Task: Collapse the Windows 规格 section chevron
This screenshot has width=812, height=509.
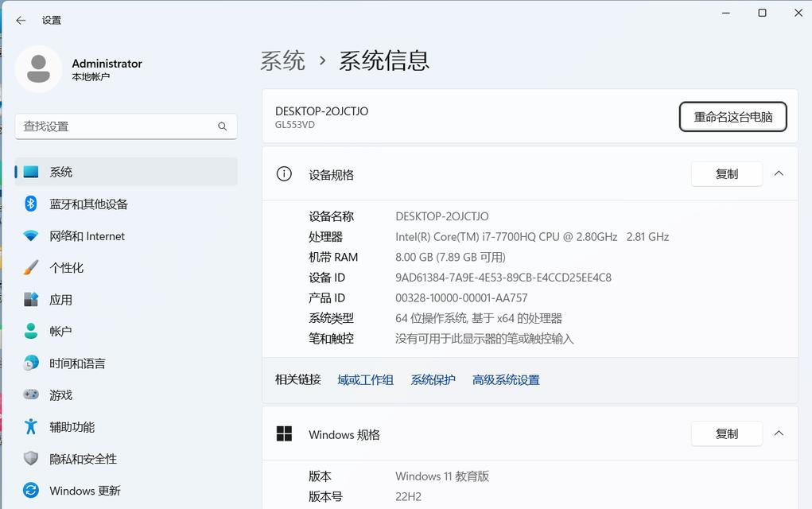Action: click(x=779, y=433)
